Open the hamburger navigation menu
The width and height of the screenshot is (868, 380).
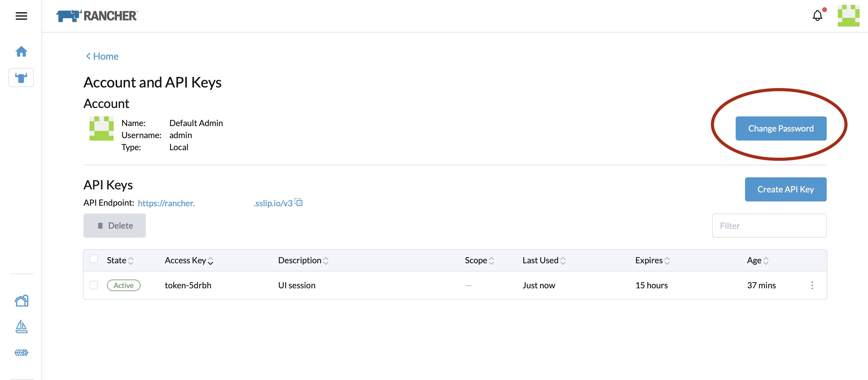[x=21, y=16]
